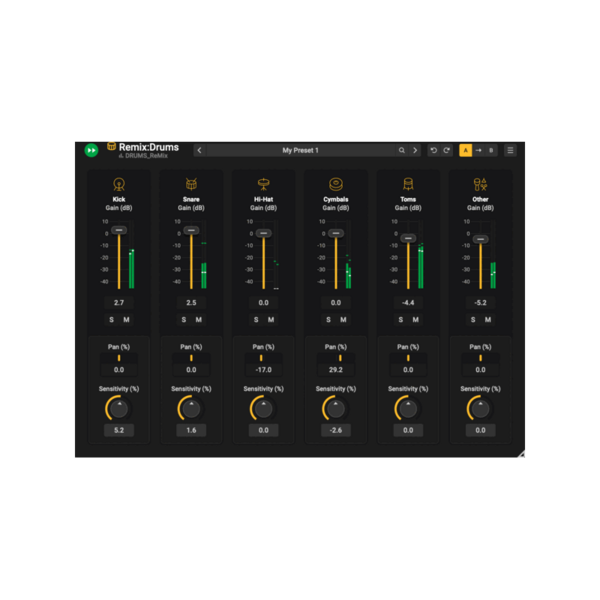
Task: Click the Hi-Hat sensitivity knob
Action: (264, 408)
